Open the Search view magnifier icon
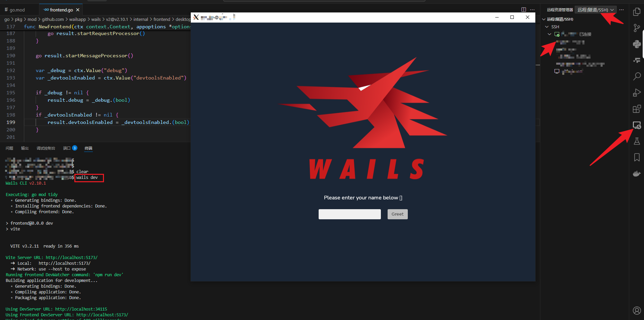The width and height of the screenshot is (644, 320). [637, 76]
